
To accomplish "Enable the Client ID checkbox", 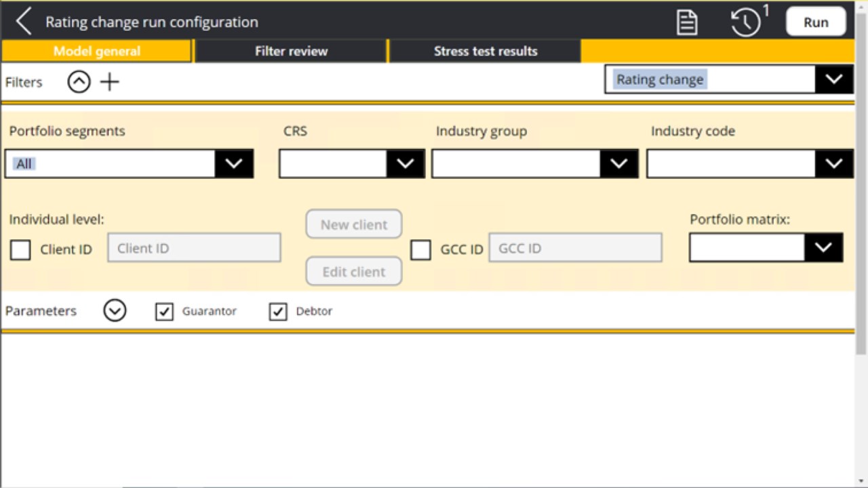I will tap(20, 249).
